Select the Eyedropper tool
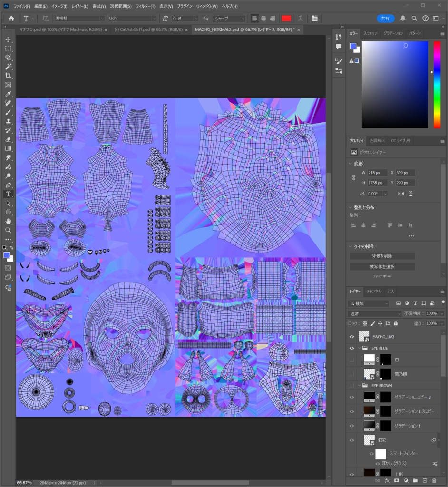 coord(8,94)
